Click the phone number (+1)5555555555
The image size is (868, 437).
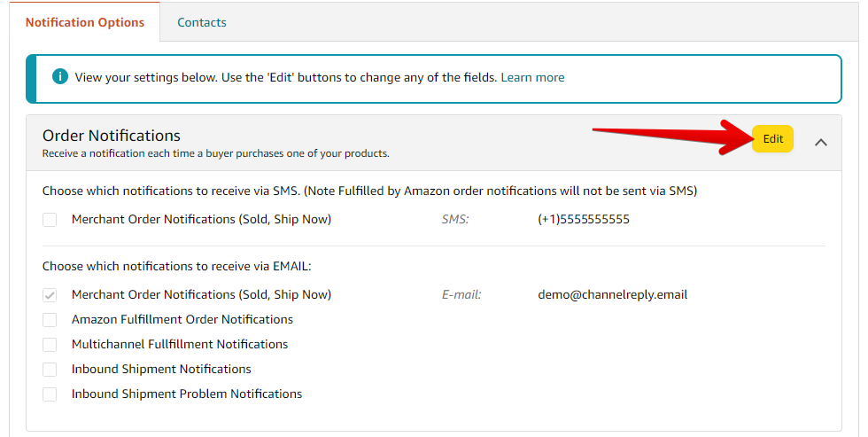tap(584, 219)
